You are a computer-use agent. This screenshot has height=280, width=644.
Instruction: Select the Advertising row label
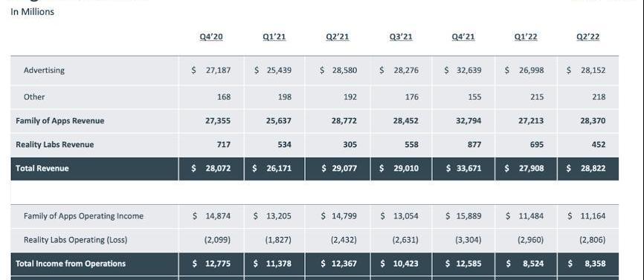44,70
